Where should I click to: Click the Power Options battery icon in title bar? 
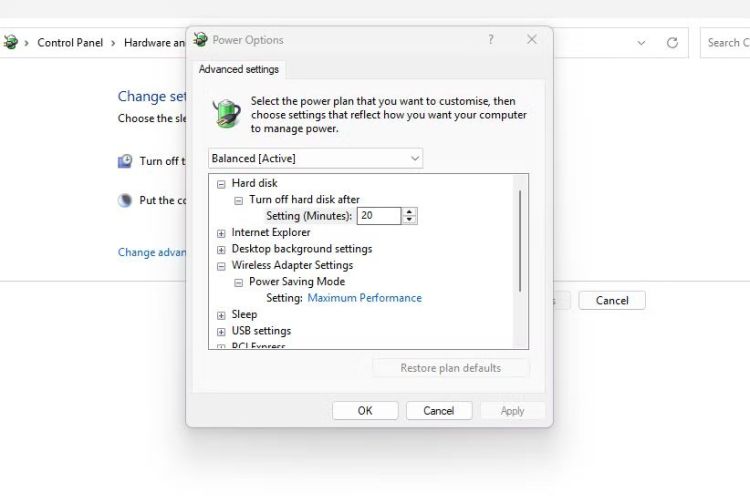tap(201, 40)
